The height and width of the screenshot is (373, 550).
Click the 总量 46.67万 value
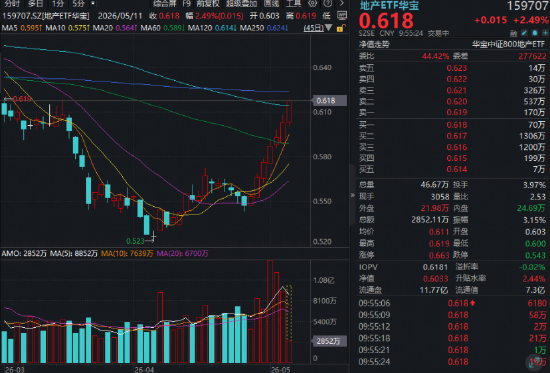[x=435, y=185]
